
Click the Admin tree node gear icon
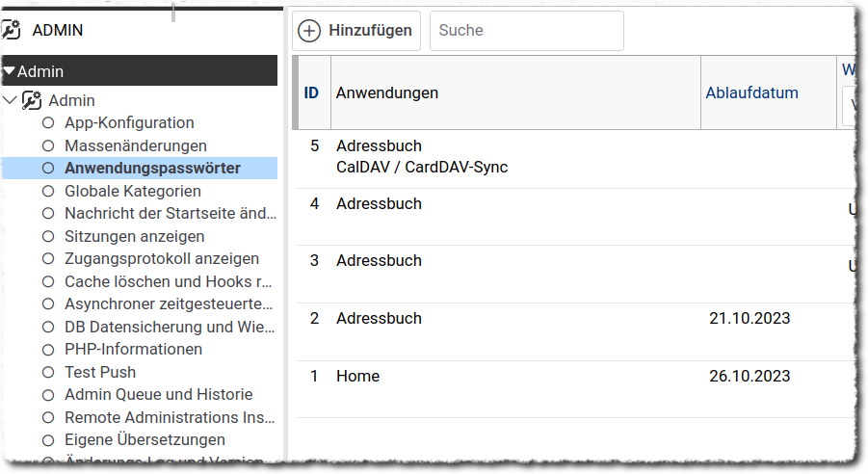click(x=32, y=100)
